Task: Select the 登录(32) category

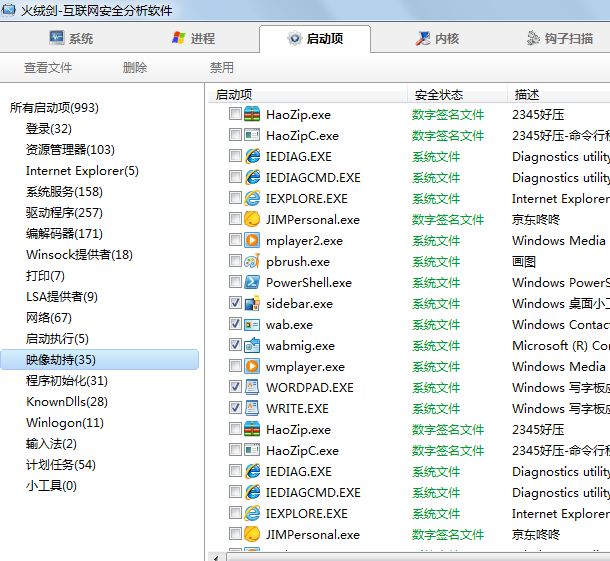Action: point(49,128)
